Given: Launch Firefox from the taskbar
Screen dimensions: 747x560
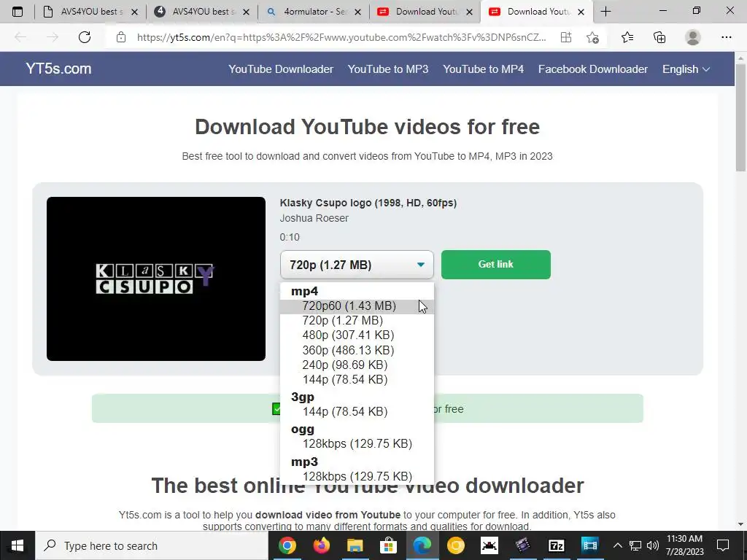Looking at the screenshot, I should coord(322,545).
